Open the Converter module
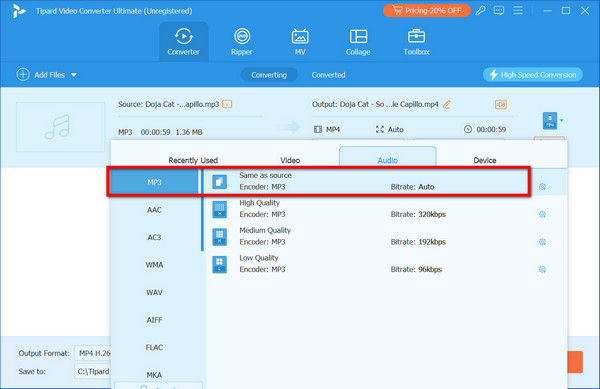 click(184, 42)
